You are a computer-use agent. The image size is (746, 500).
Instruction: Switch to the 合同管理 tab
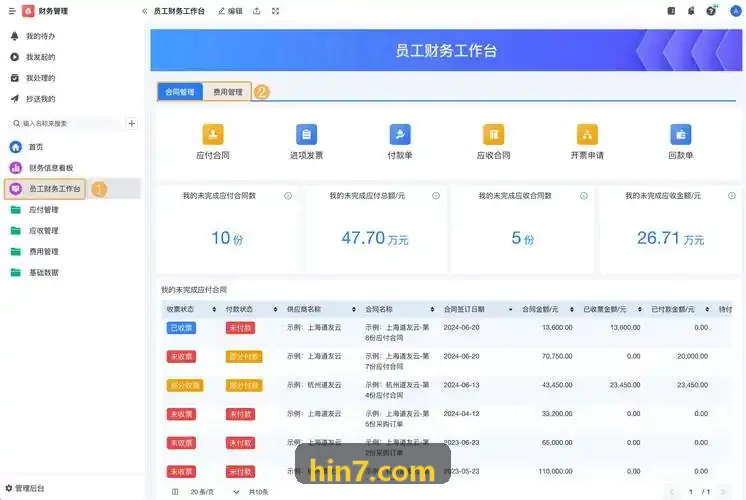point(180,92)
